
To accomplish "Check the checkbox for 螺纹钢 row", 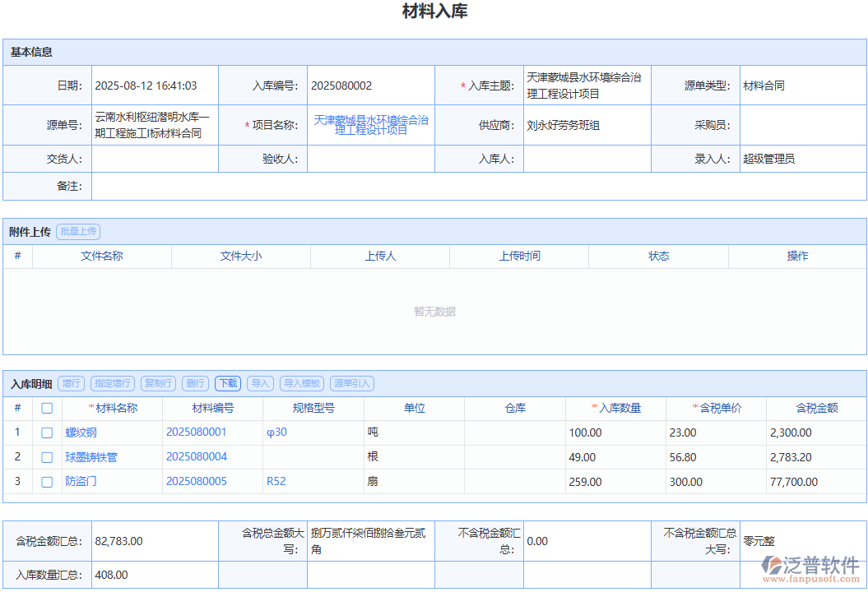I will pyautogui.click(x=47, y=432).
